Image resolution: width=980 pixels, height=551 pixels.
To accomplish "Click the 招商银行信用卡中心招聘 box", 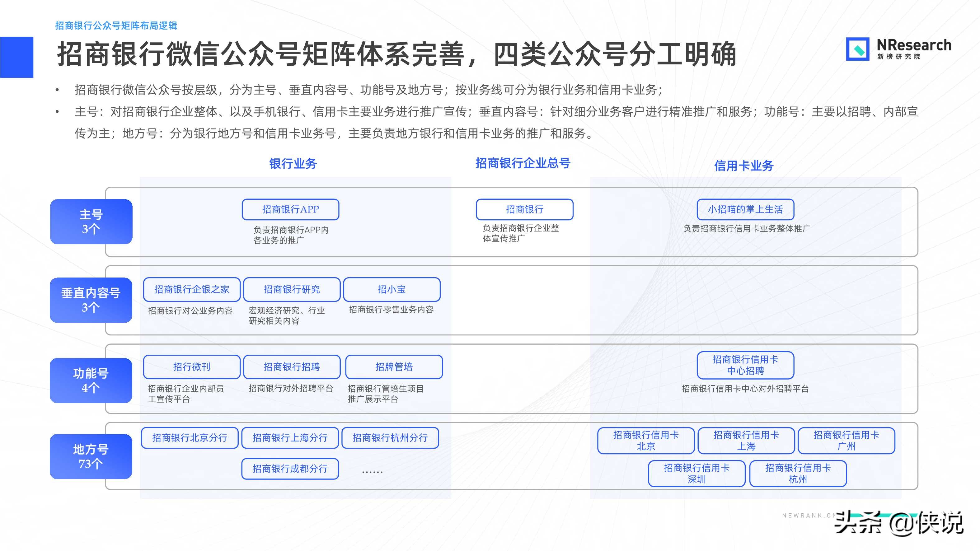I will [745, 366].
